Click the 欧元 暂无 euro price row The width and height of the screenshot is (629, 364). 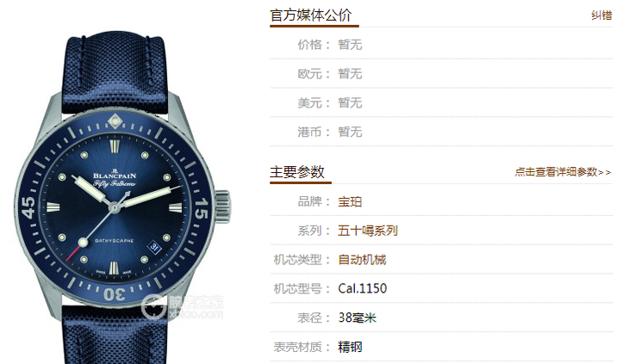click(441, 74)
